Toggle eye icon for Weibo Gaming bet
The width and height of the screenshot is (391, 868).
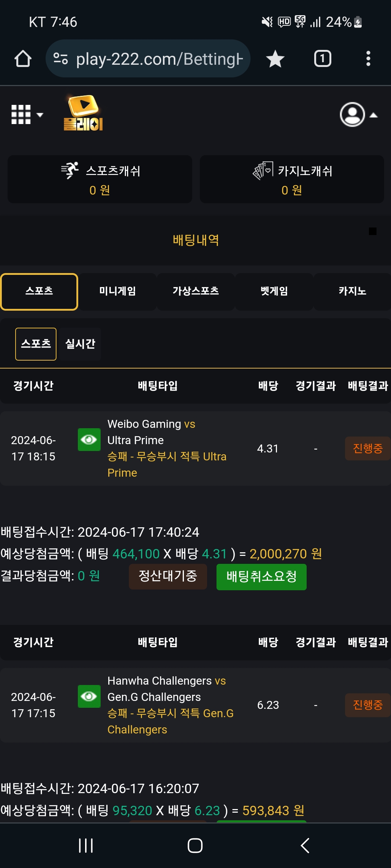click(89, 440)
